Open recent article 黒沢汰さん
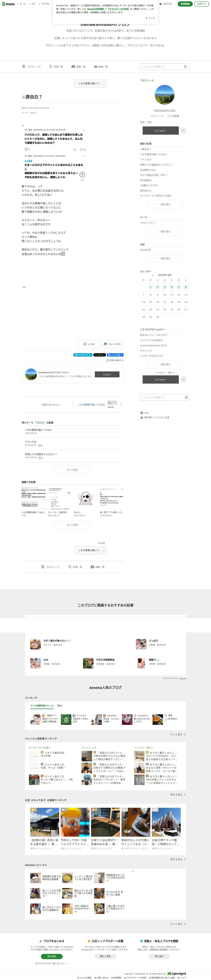Screen dimensions: 211x980 145,191
